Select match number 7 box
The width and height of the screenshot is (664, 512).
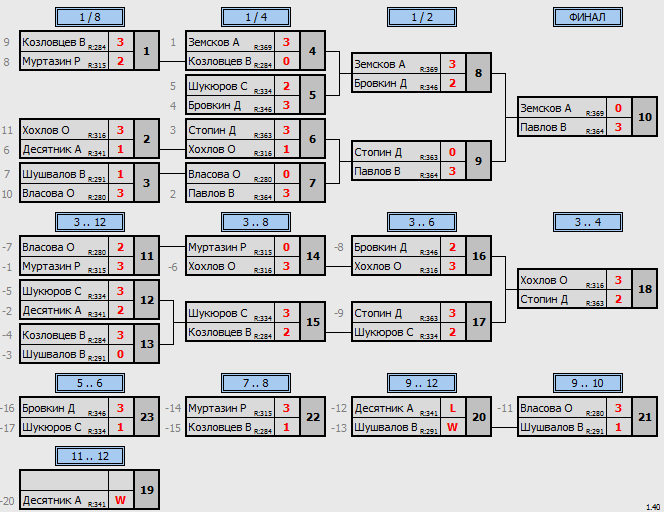click(x=313, y=183)
